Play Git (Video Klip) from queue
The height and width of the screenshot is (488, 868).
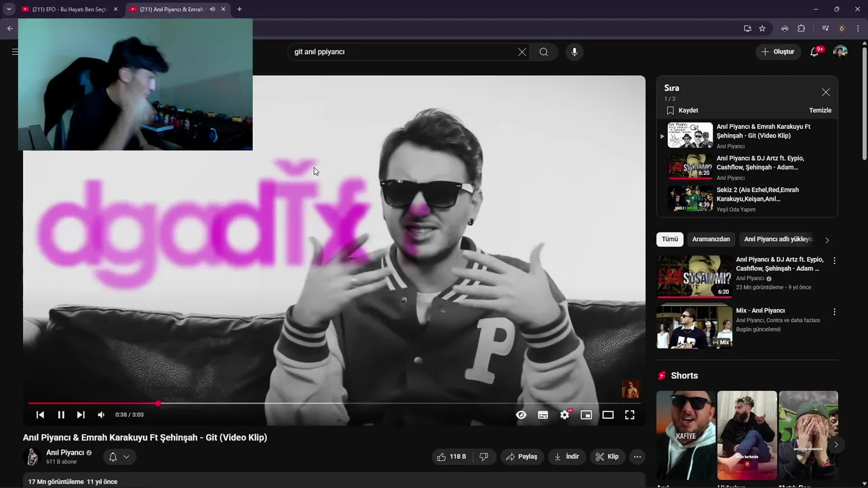tap(747, 136)
